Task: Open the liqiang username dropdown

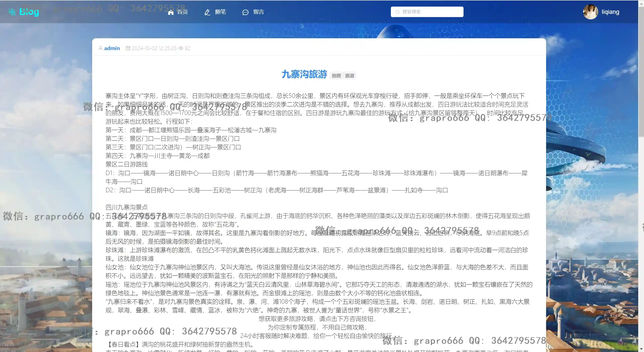Action: (x=610, y=12)
